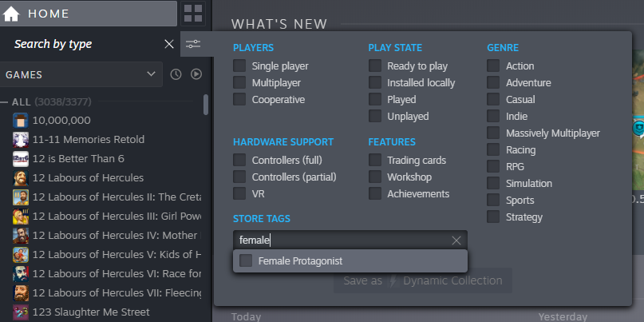Enable the RPG genre checkbox
This screenshot has width=644, height=322.
493,167
